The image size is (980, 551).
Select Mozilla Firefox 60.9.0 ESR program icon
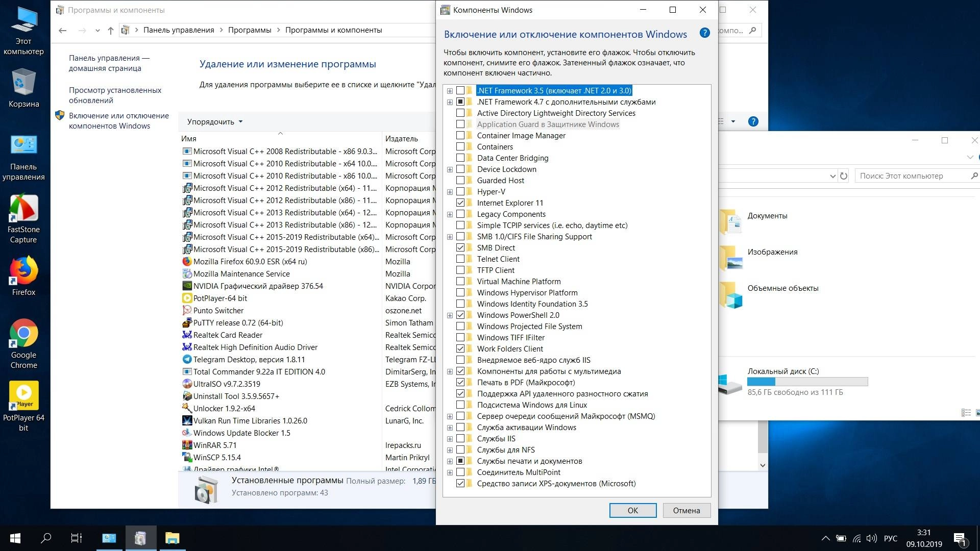click(187, 262)
